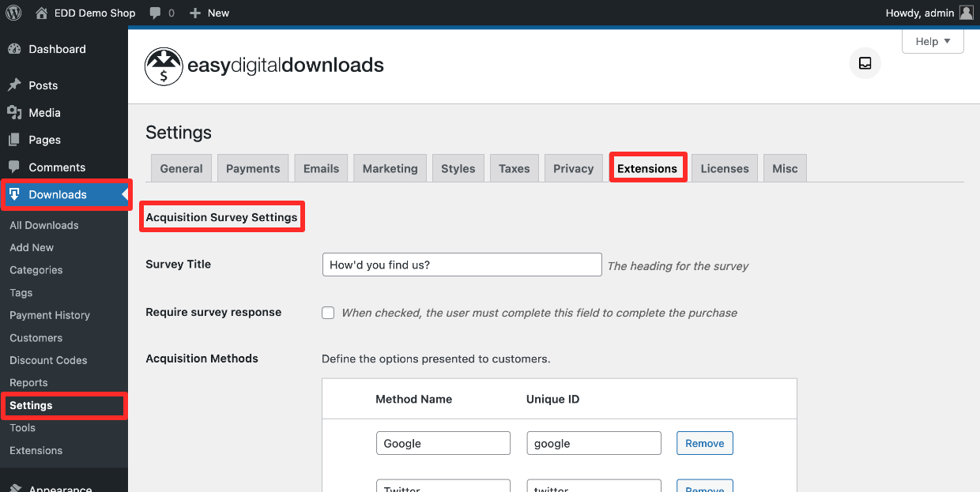The height and width of the screenshot is (492, 980).
Task: Open Add New under Downloads
Action: [x=32, y=247]
